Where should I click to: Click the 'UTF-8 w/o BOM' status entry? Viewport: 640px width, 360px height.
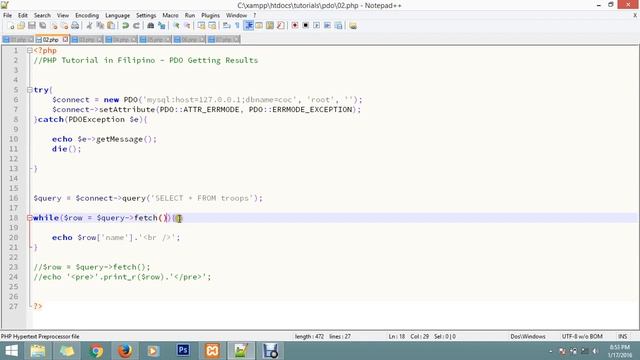pos(582,337)
